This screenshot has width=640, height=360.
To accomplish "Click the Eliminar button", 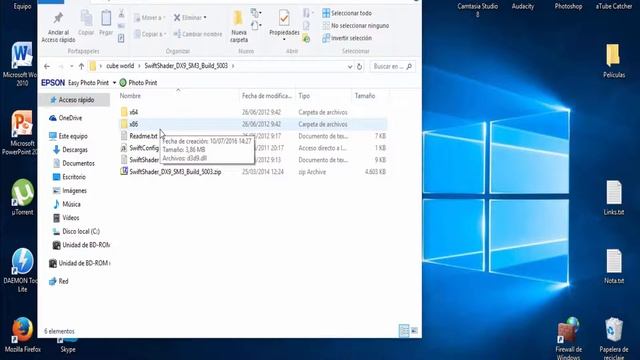I will point(190,18).
